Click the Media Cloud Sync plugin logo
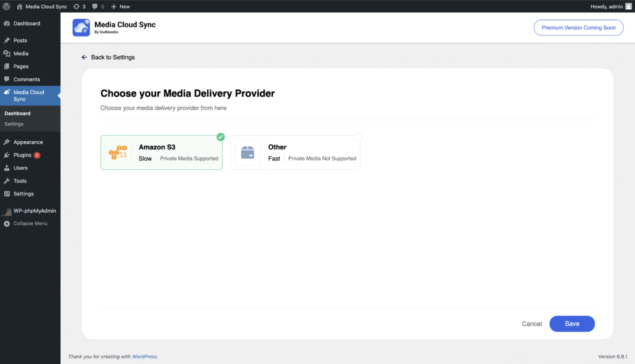The width and height of the screenshot is (635, 364). pos(81,27)
